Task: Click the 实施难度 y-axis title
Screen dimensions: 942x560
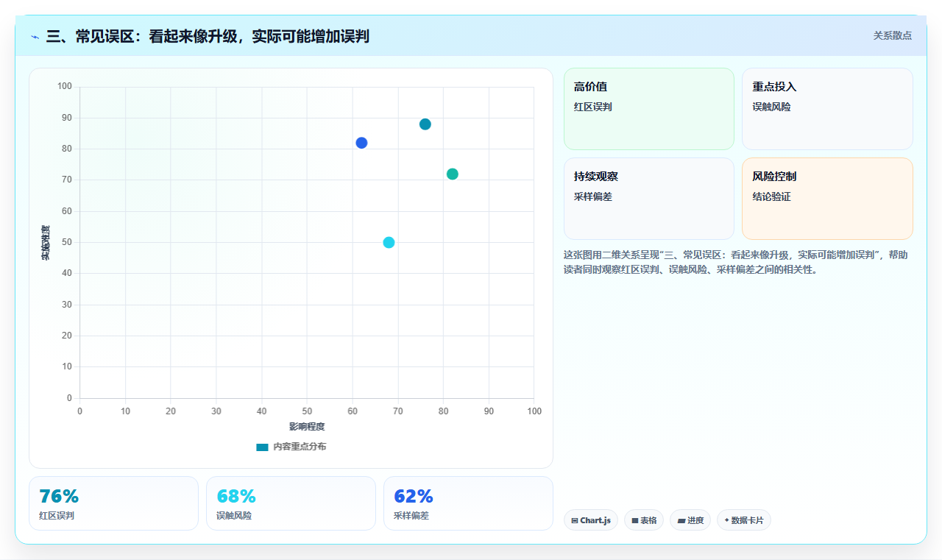Action: click(x=46, y=243)
